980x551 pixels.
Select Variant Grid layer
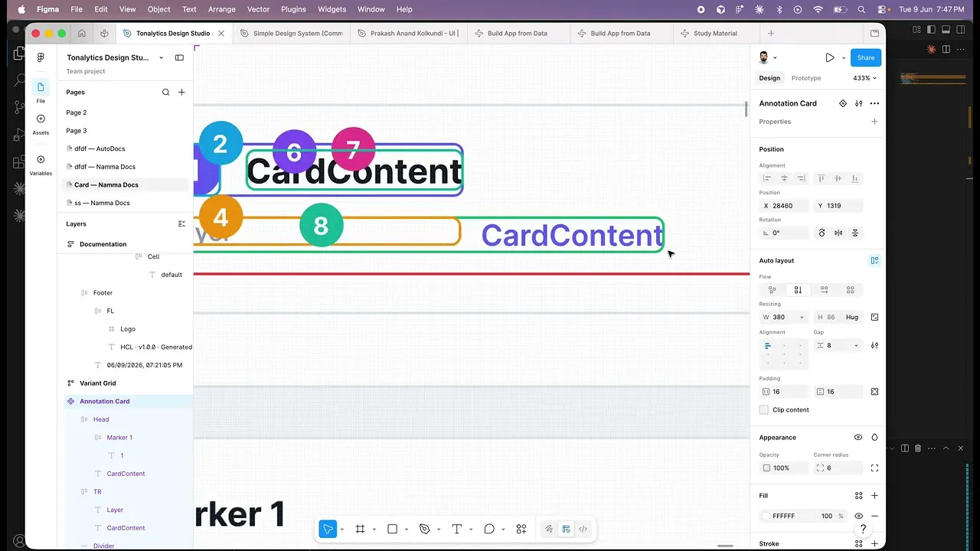pyautogui.click(x=97, y=383)
